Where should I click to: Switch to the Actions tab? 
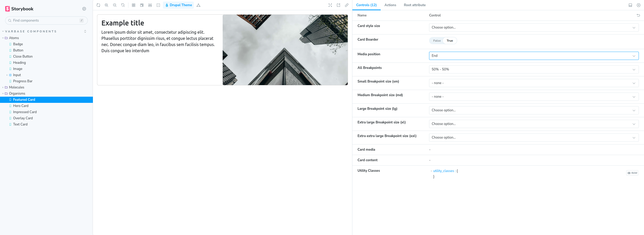pyautogui.click(x=390, y=5)
